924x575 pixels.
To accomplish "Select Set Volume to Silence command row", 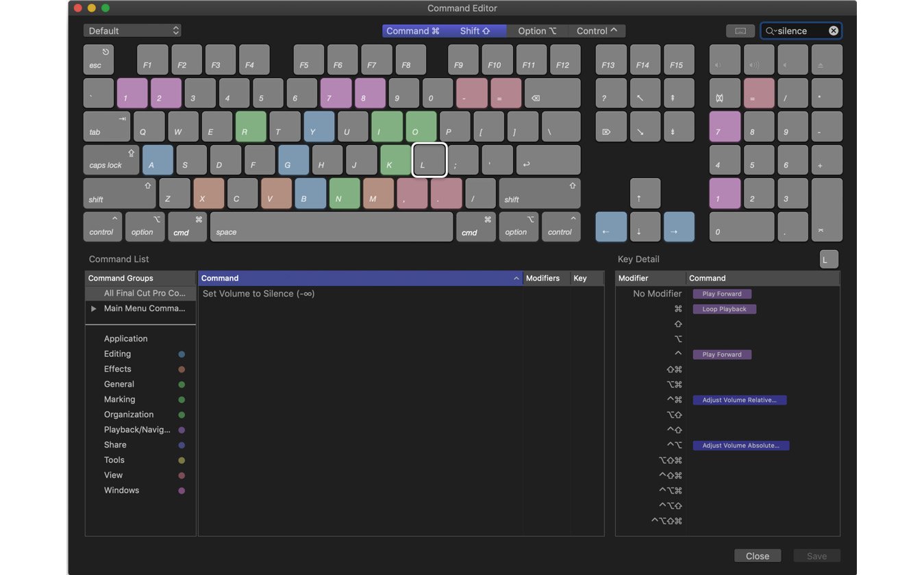I will point(401,294).
